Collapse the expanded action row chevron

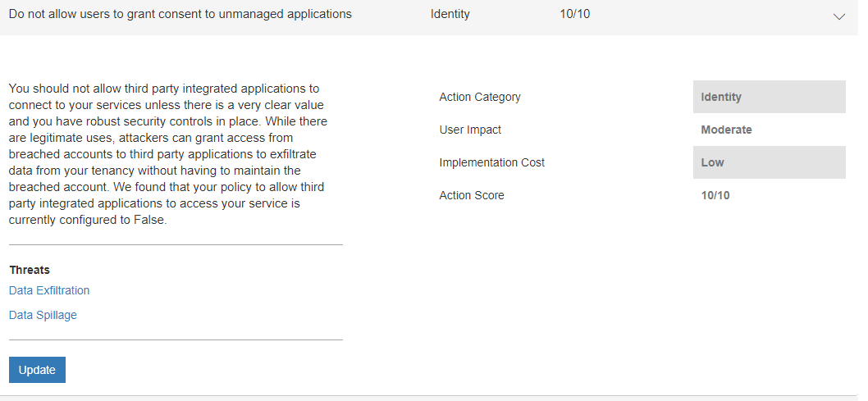pos(838,16)
